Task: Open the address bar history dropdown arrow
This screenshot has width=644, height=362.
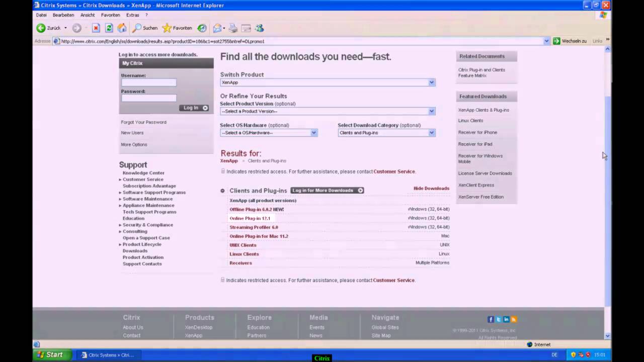Action: (x=546, y=41)
